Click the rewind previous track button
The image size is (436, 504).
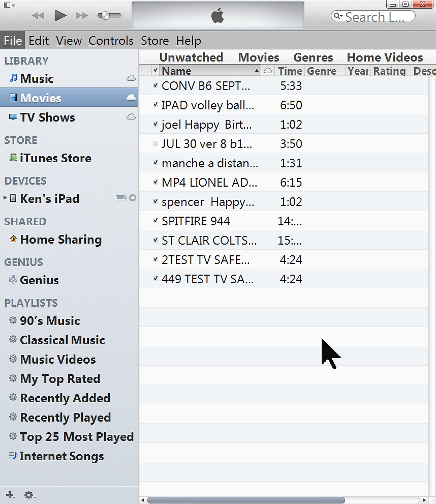pyautogui.click(x=38, y=15)
